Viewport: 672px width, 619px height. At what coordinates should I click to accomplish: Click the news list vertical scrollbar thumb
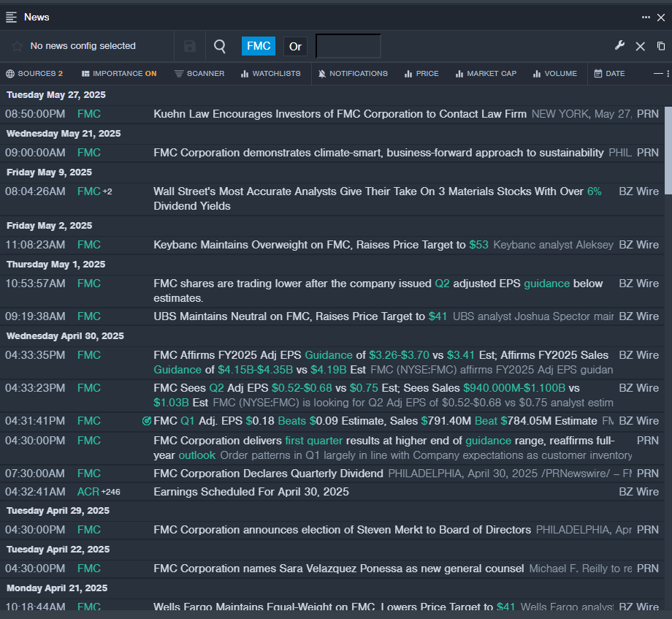point(668,150)
